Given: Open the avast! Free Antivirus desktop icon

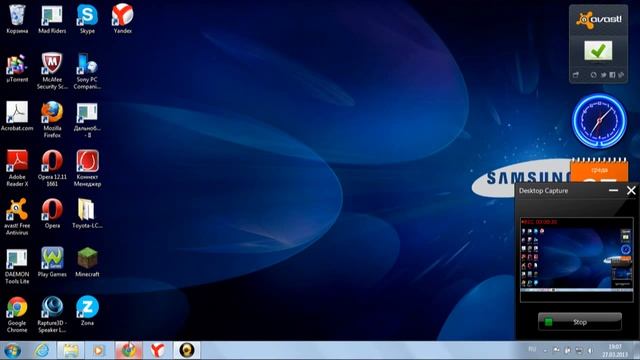Looking at the screenshot, I should click(x=17, y=216).
